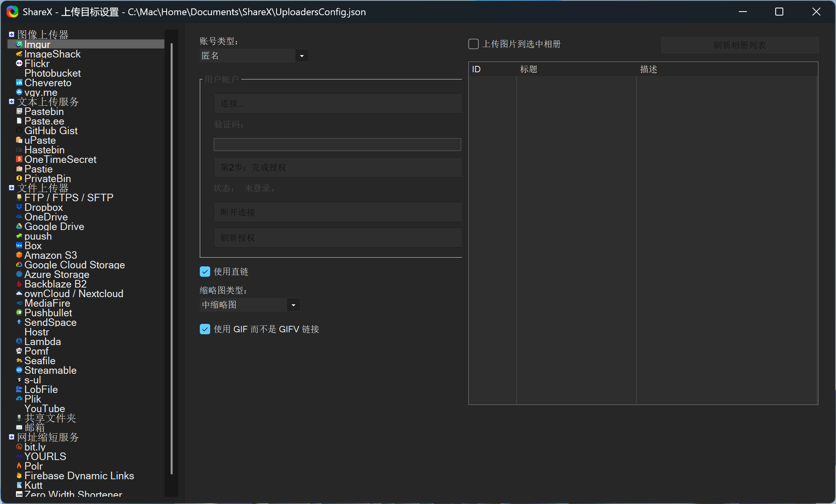Select the vgy.me icon

19,92
